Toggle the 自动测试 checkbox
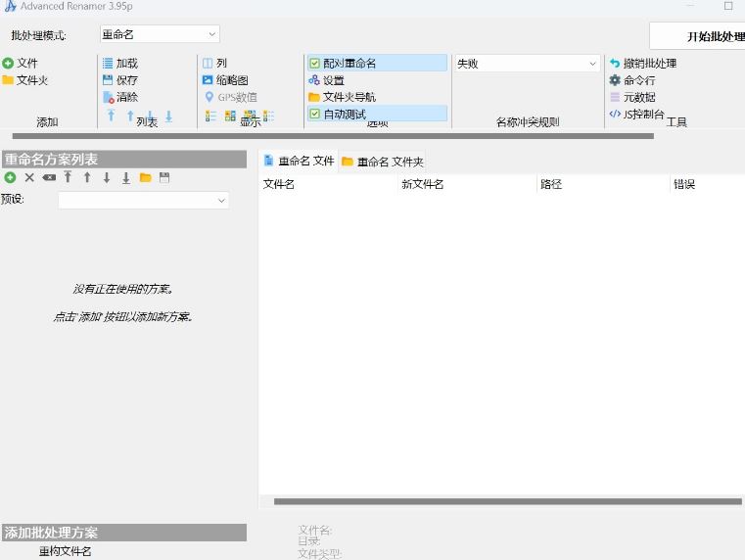This screenshot has height=560, width=745. [x=315, y=114]
